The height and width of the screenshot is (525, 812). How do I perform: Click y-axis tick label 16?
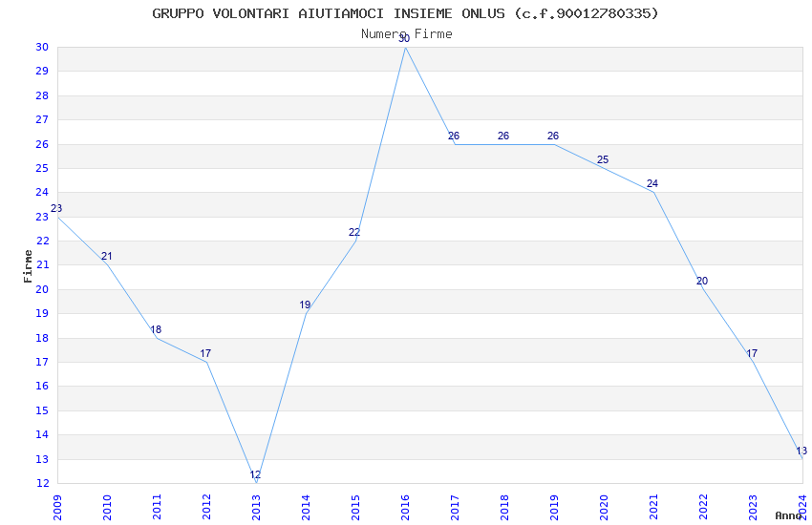[x=42, y=386]
